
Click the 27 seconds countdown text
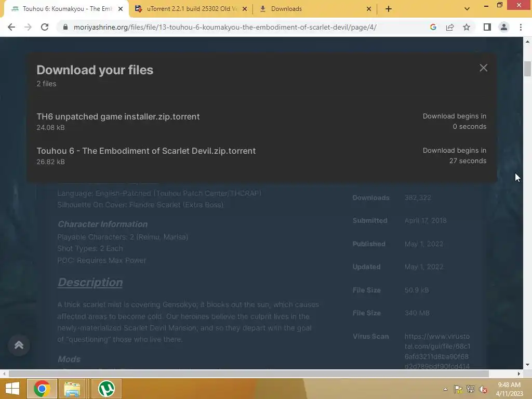pyautogui.click(x=468, y=161)
